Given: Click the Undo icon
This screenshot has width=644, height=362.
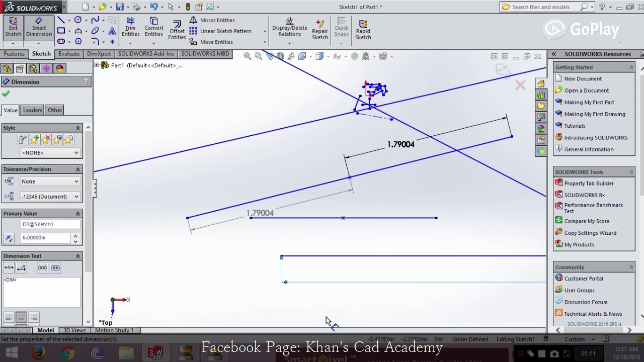Looking at the screenshot, I should coord(154,7).
